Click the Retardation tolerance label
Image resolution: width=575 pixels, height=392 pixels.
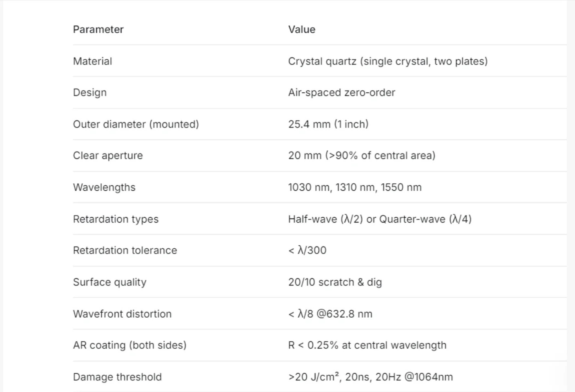(125, 250)
